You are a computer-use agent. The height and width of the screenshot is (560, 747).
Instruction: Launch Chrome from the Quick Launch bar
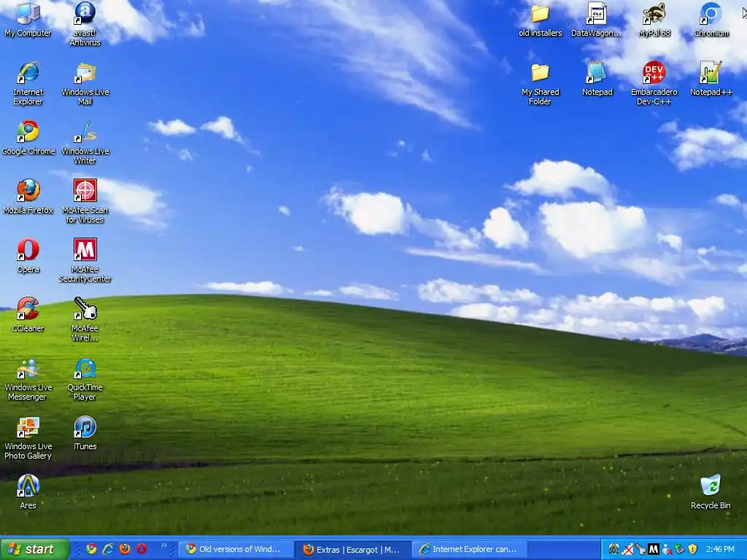point(91,549)
